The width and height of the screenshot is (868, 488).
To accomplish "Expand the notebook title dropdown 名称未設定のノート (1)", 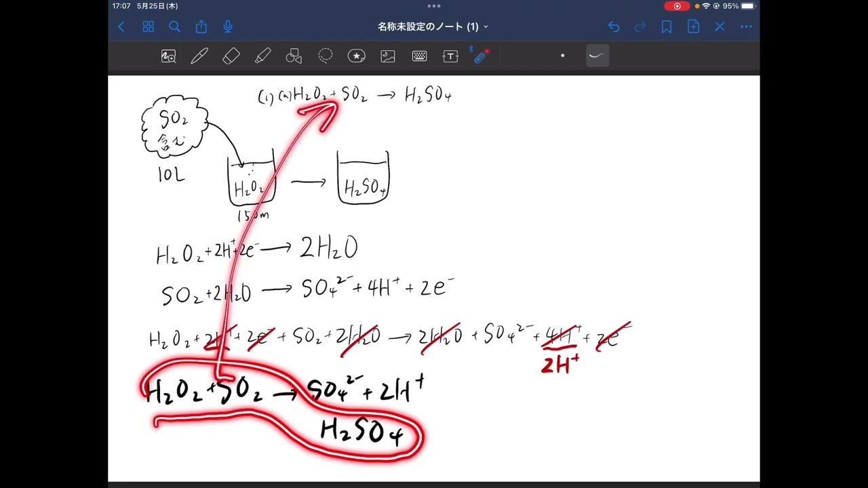I will [x=433, y=27].
